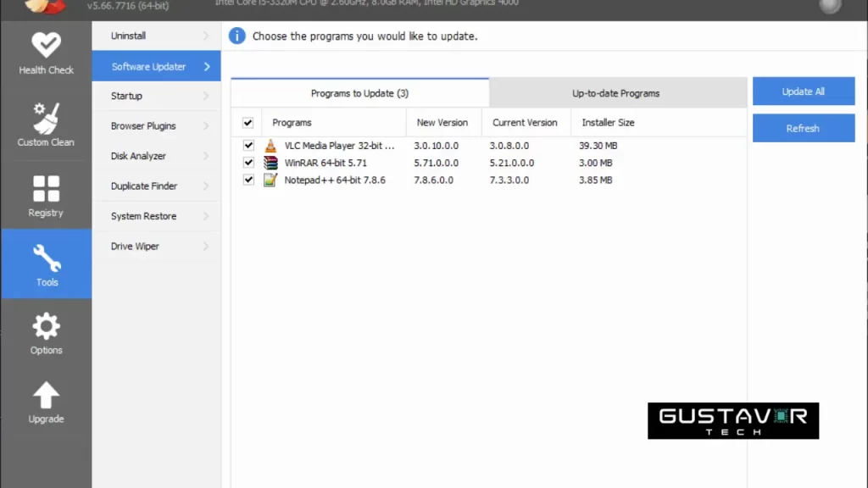Image resolution: width=868 pixels, height=488 pixels.
Task: Expand the Duplicate Finder chevron
Action: point(206,186)
